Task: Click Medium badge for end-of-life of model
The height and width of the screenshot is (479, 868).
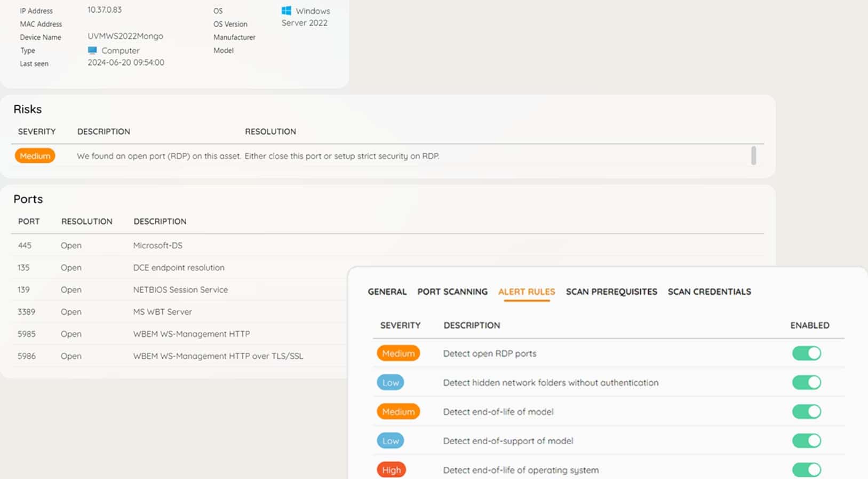Action: 399,411
